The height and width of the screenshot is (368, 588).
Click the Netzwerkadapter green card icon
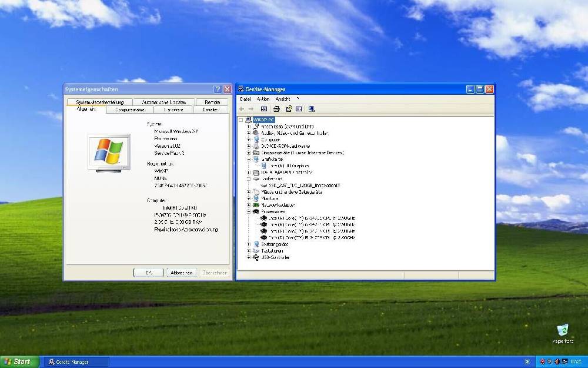coord(256,205)
